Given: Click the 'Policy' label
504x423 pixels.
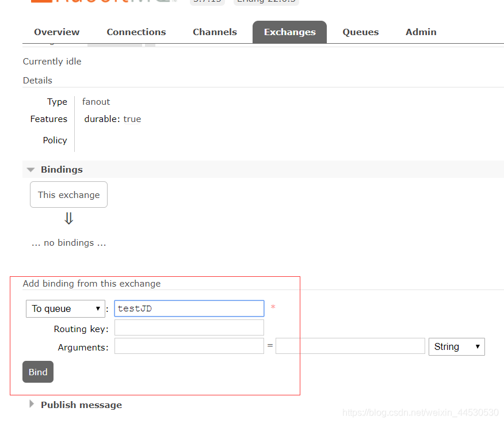Looking at the screenshot, I should 55,140.
